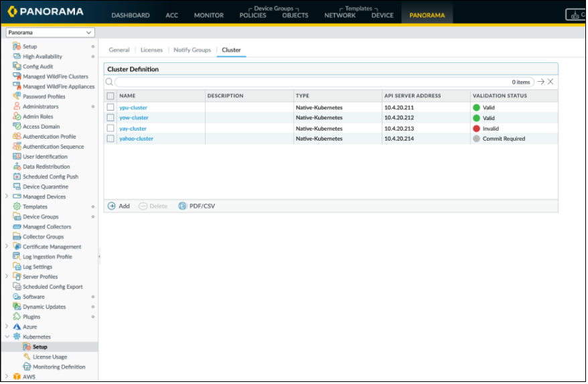588x384 pixels.
Task: Switch to the Licenses tab
Action: 151,50
